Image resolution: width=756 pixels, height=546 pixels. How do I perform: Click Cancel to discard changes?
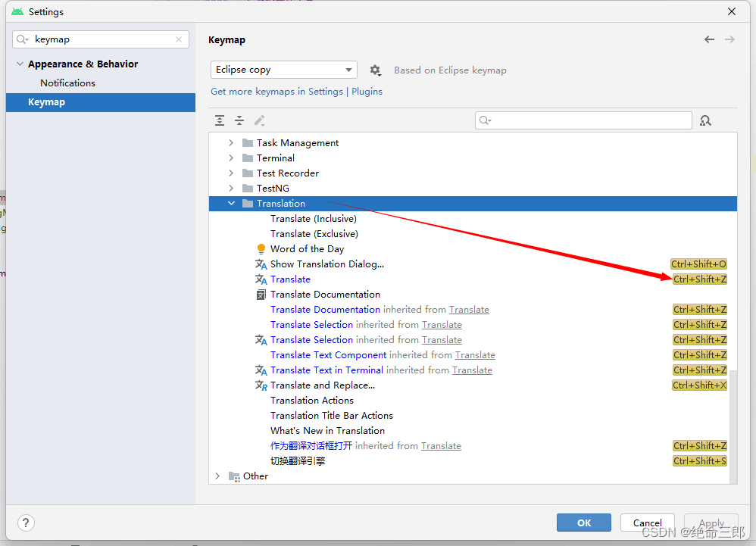647,523
